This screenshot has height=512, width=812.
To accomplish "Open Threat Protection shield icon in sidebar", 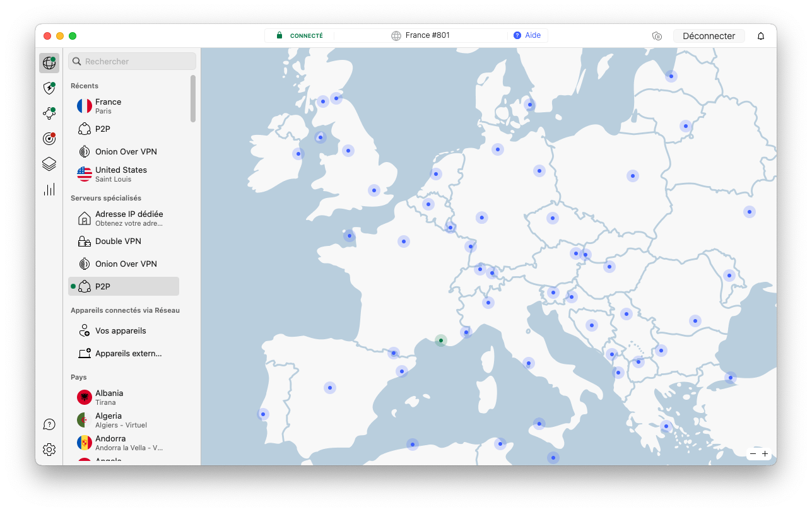I will point(49,88).
